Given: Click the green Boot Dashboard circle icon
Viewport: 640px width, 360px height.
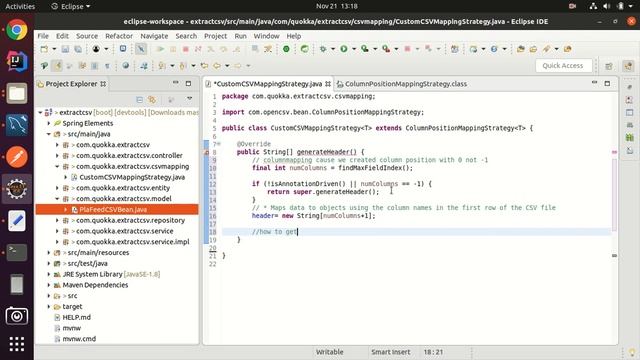Looking at the screenshot, I should [x=286, y=49].
